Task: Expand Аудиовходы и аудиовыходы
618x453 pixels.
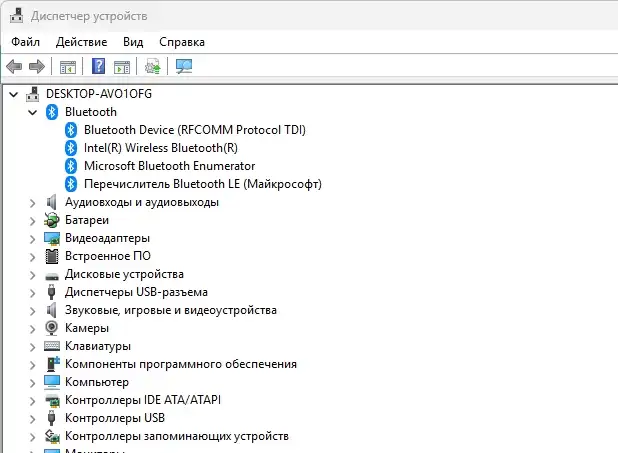Action: click(33, 203)
